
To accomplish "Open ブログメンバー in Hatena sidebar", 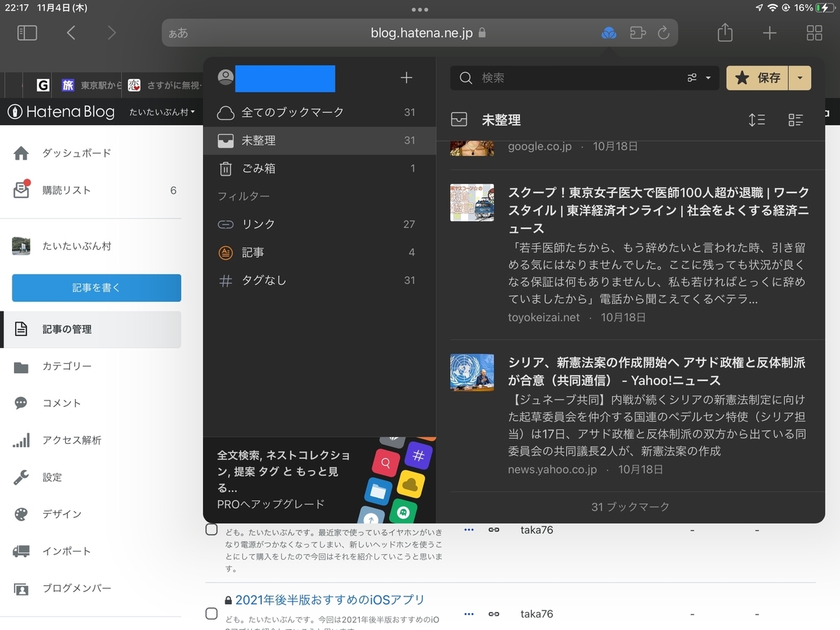I will [76, 588].
